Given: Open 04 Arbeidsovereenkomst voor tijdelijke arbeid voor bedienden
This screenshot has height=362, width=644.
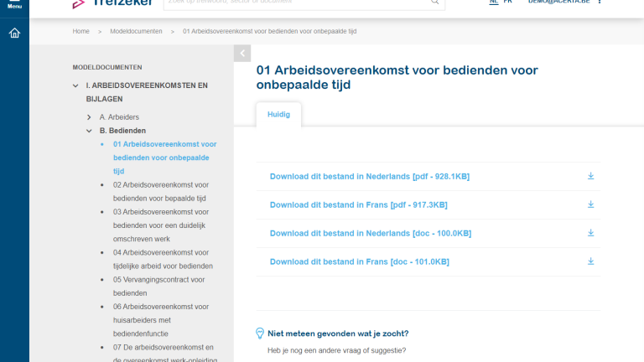Looking at the screenshot, I should click(163, 260).
